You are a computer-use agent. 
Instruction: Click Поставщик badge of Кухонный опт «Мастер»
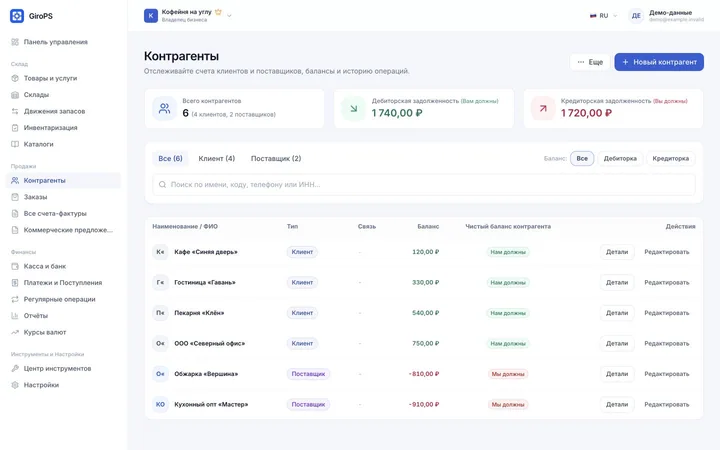tap(308, 405)
